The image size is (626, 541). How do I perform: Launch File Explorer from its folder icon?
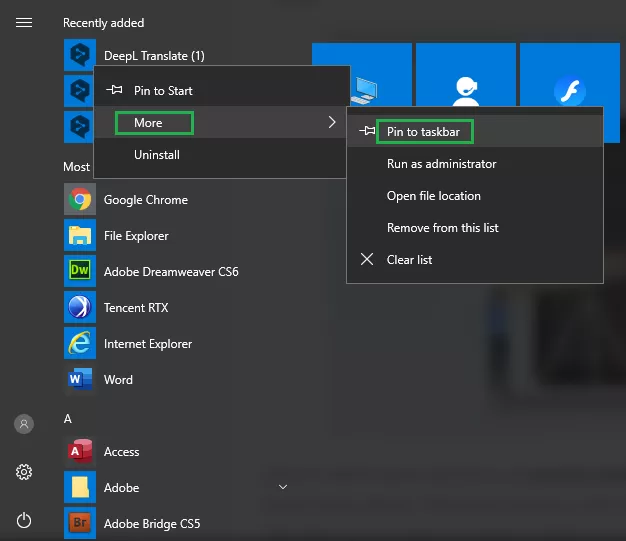(80, 235)
